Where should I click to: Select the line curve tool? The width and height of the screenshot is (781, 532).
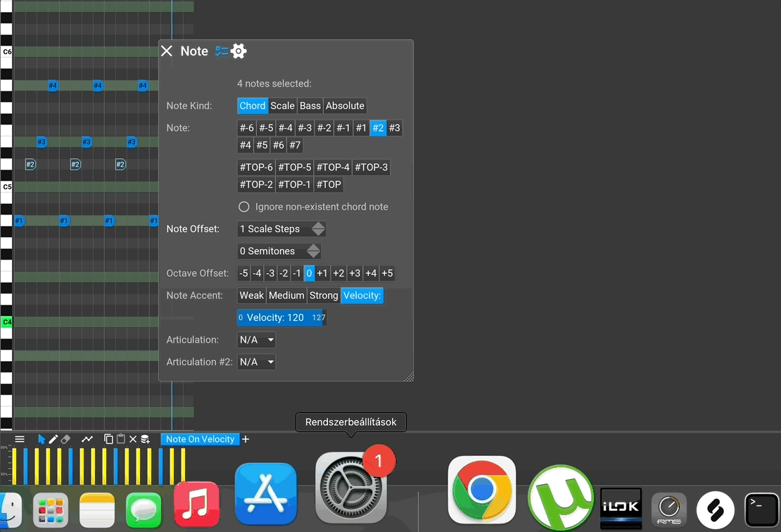(x=87, y=439)
